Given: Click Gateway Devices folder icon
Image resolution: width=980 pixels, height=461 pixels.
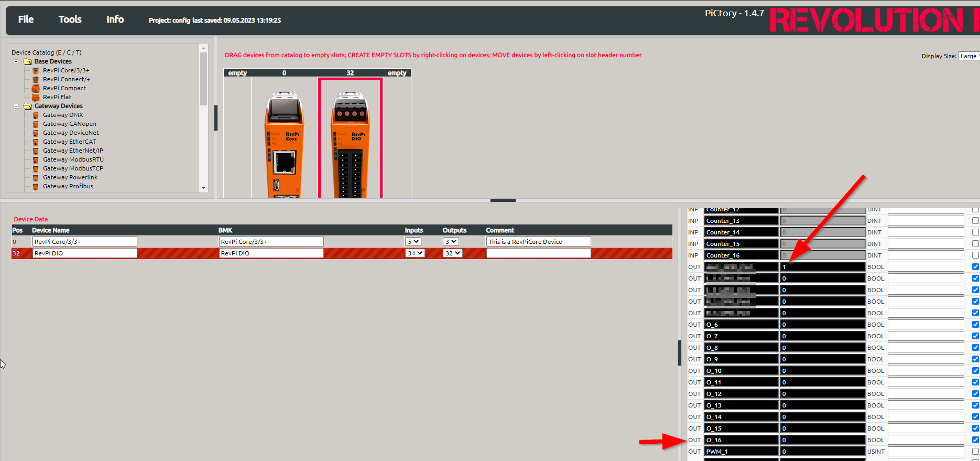Looking at the screenshot, I should click(x=27, y=106).
